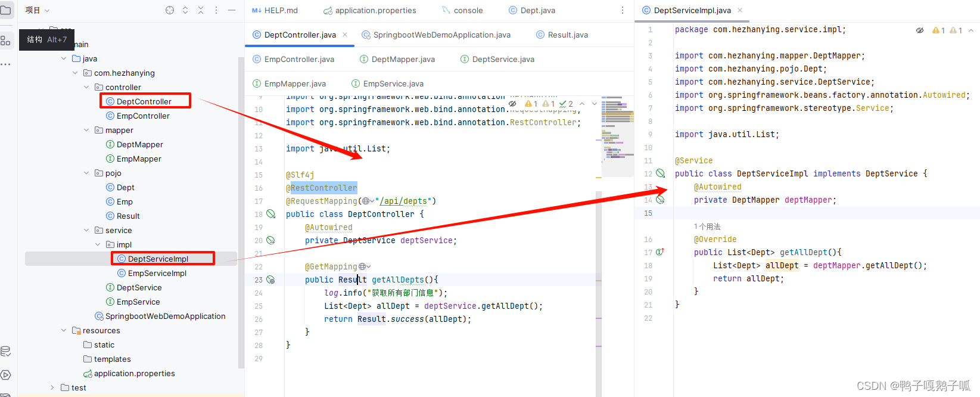The width and height of the screenshot is (980, 397).
Task: Click the override gutter icon at line 17
Action: pos(660,252)
